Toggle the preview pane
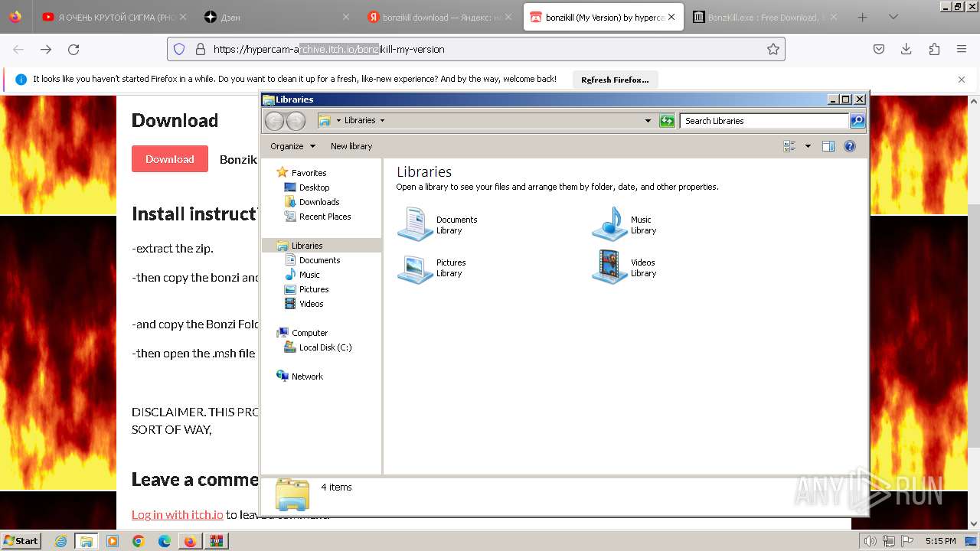This screenshot has width=980, height=551. point(828,146)
